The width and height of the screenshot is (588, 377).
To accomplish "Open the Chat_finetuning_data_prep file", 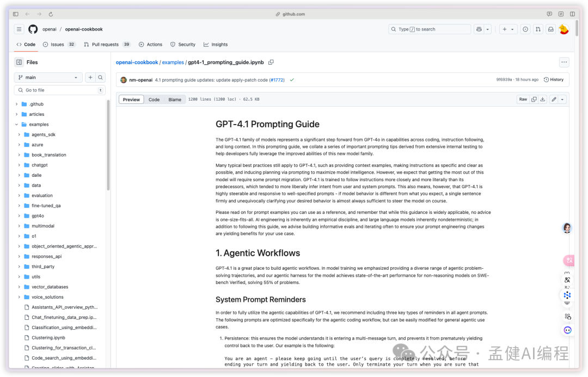I will pos(64,317).
